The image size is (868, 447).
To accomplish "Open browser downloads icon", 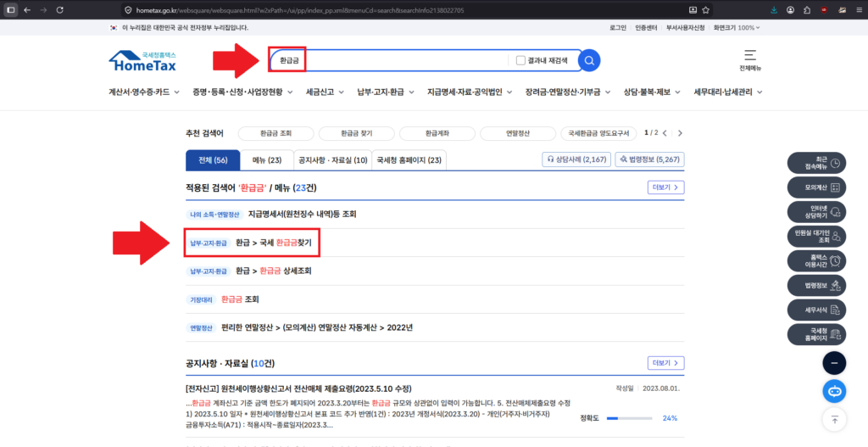I will tap(773, 10).
